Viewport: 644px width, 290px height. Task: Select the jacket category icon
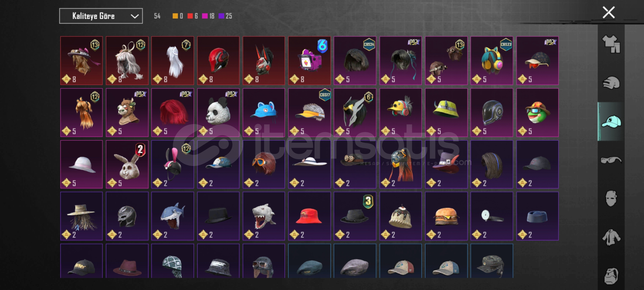tap(611, 237)
